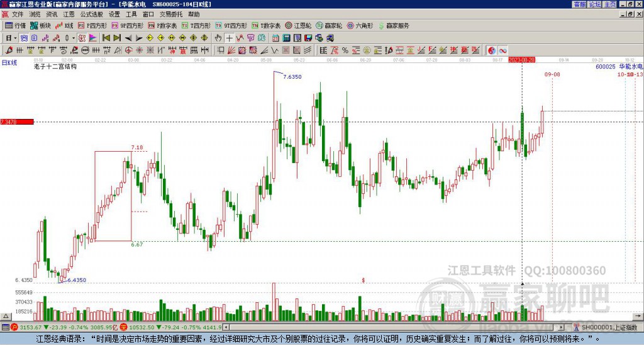Click the horizontal scrollbar left arrow
The image size is (644, 345).
[226, 328]
